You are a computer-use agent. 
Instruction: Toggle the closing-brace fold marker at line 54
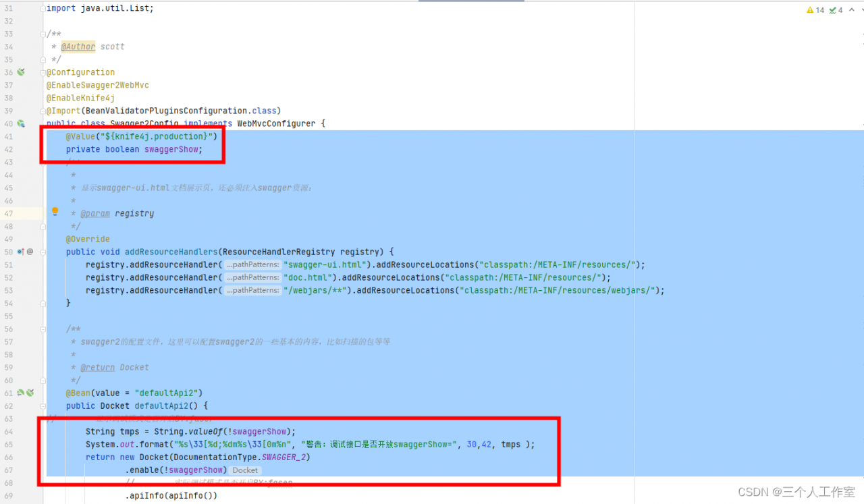click(44, 303)
